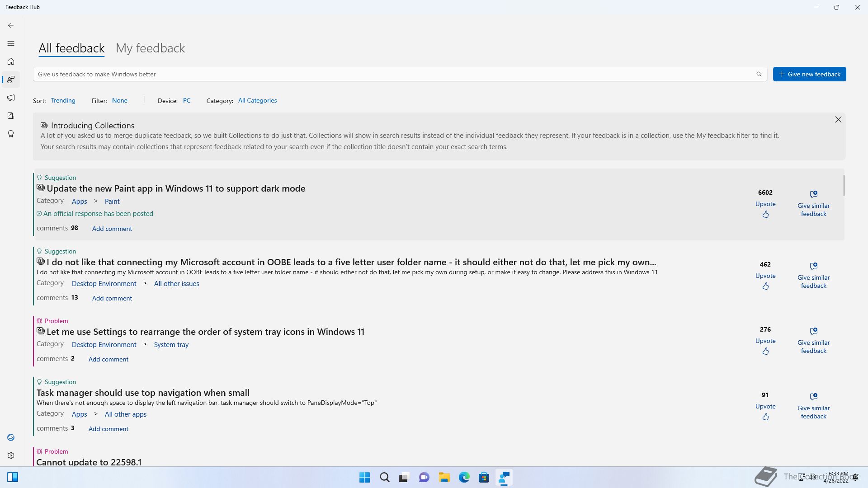This screenshot has height=488, width=868.
Task: Open 'Let me use Settings to rearrange' feedback
Action: tap(205, 332)
